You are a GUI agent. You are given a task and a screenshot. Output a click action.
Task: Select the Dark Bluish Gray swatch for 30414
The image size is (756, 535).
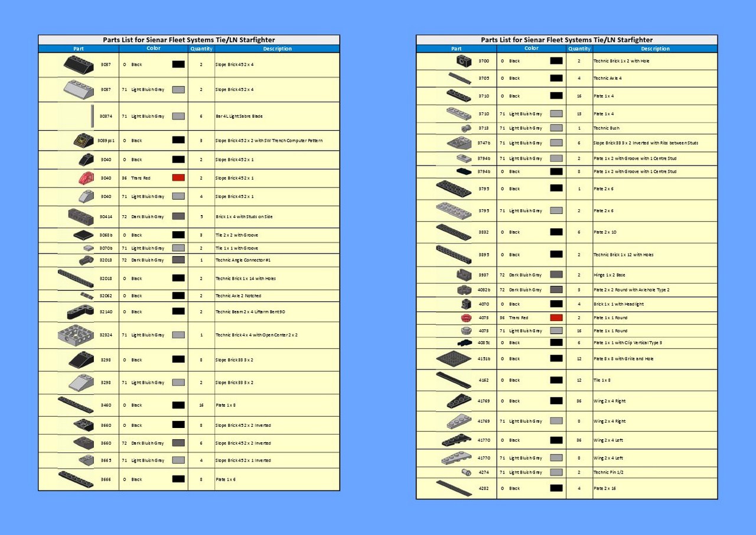178,216
